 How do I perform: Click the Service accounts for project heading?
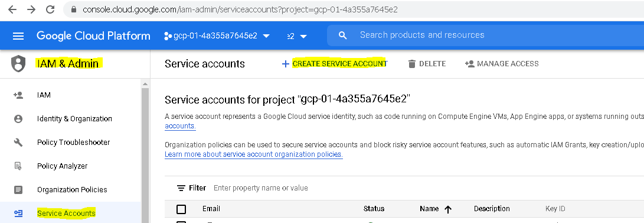[x=287, y=99]
